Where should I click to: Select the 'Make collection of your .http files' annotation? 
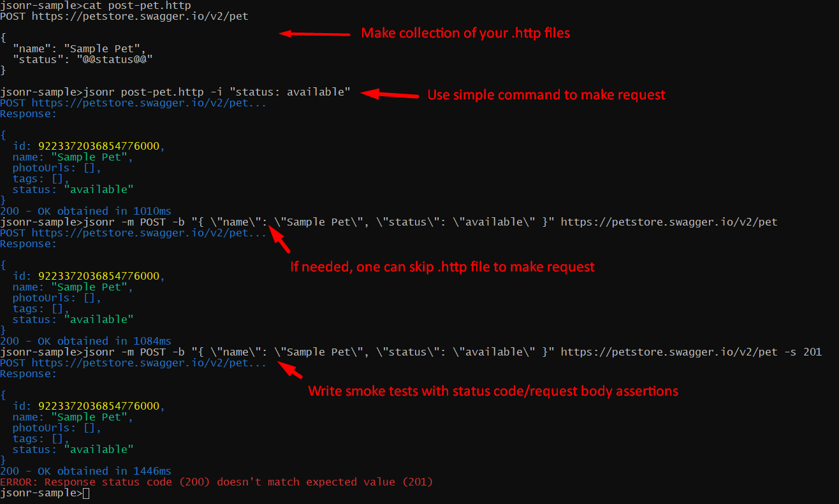click(465, 33)
